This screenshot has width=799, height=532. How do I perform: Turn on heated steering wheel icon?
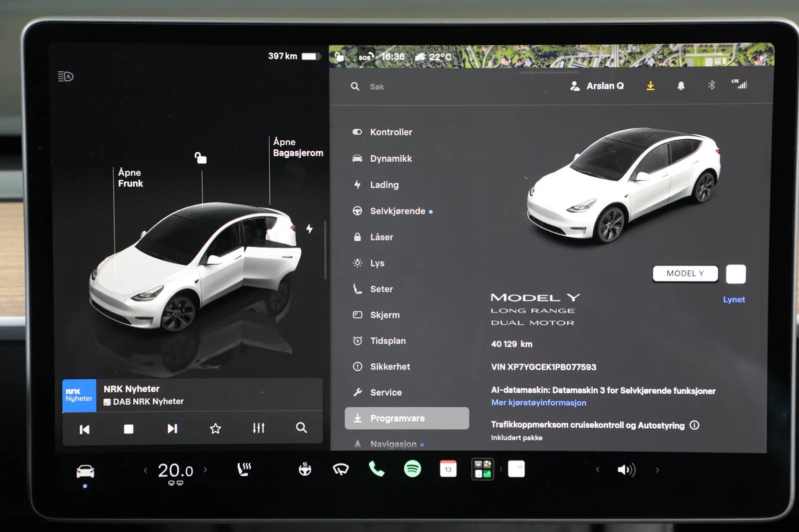[305, 469]
